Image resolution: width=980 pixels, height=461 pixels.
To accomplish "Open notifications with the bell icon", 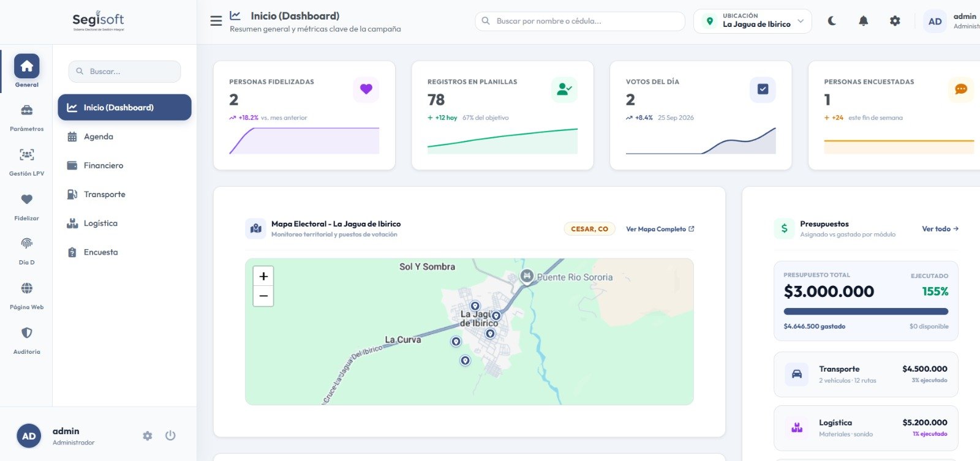I will 864,21.
